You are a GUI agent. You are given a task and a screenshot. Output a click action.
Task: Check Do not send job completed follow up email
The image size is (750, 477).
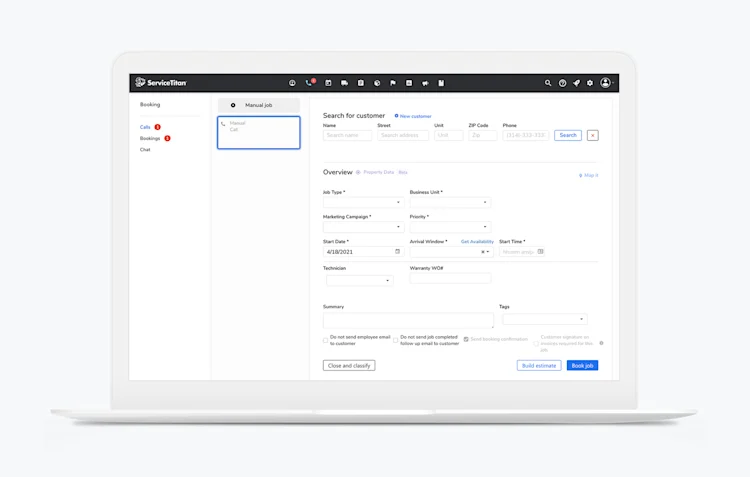(396, 340)
